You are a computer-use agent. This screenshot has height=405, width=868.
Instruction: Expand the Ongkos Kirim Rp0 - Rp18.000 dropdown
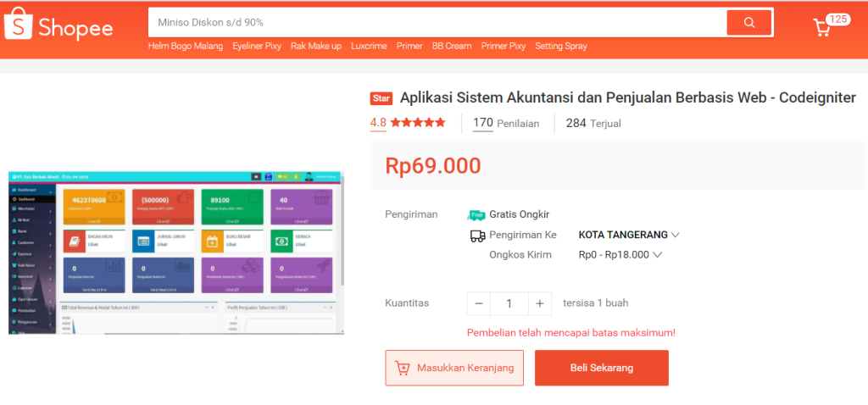pos(657,254)
